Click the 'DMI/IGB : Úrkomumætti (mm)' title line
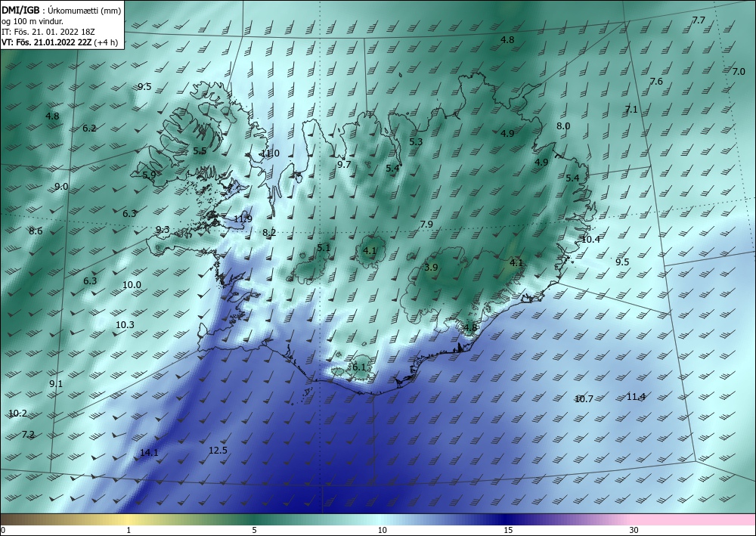 [x=61, y=10]
